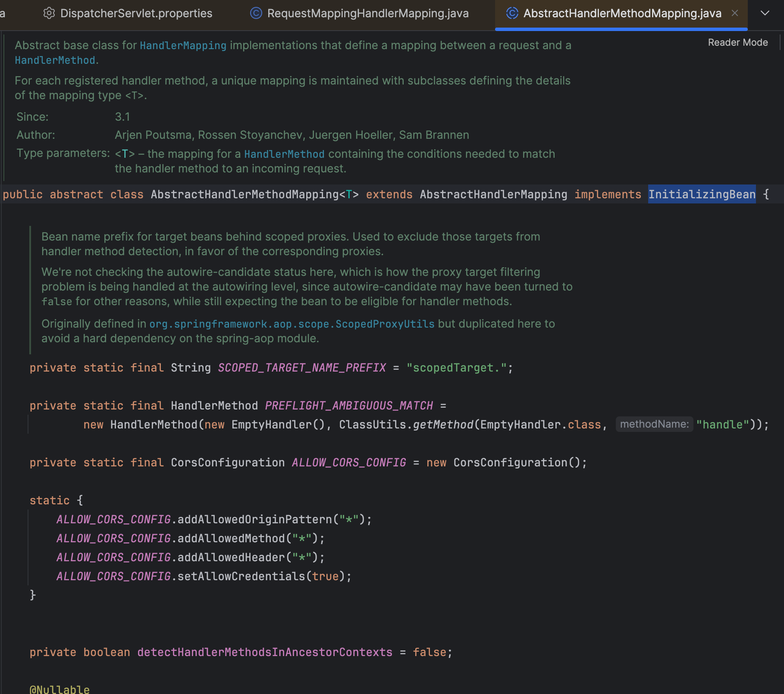
Task: Open the org.springframework.aop.scope.ScopedProxyUtils link
Action: point(292,324)
